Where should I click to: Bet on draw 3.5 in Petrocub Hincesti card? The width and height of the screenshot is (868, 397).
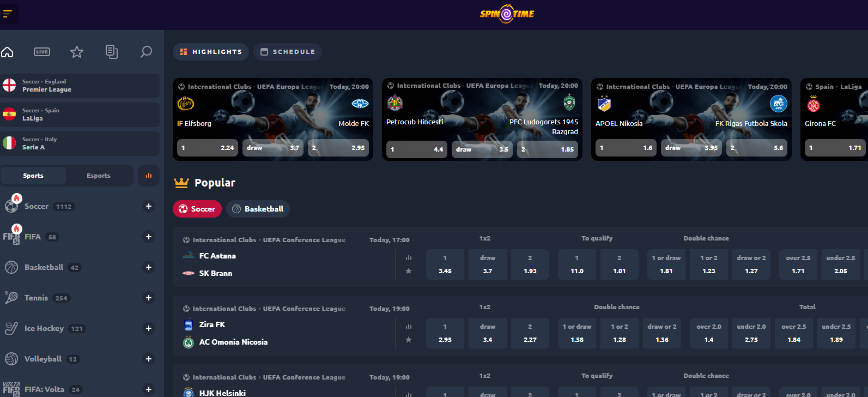482,149
